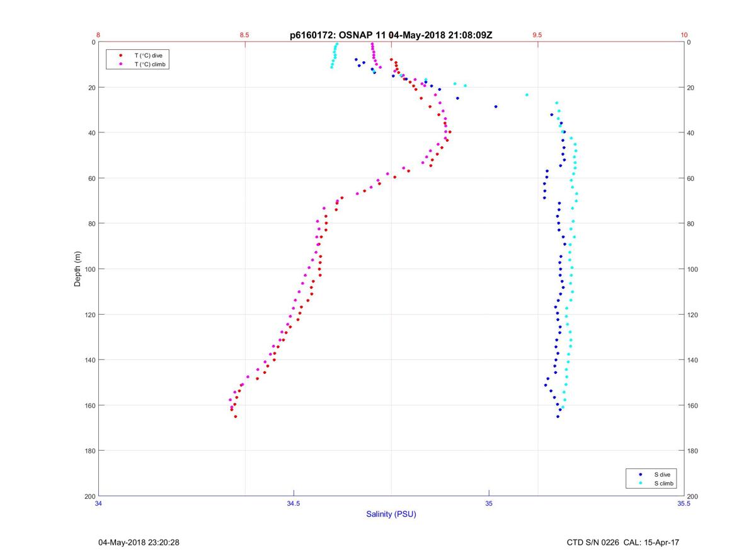Click '120' on the left depth axis
The width and height of the screenshot is (756, 558).
pyautogui.click(x=89, y=315)
